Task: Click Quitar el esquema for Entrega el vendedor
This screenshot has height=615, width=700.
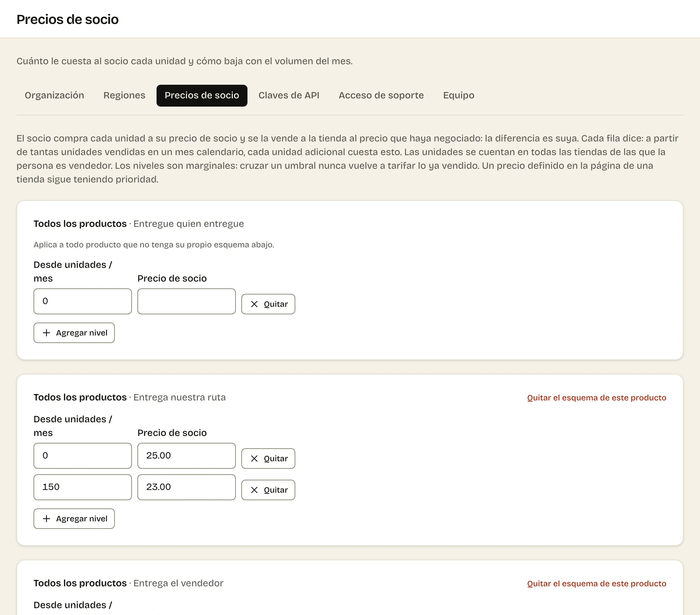Action: point(596,584)
